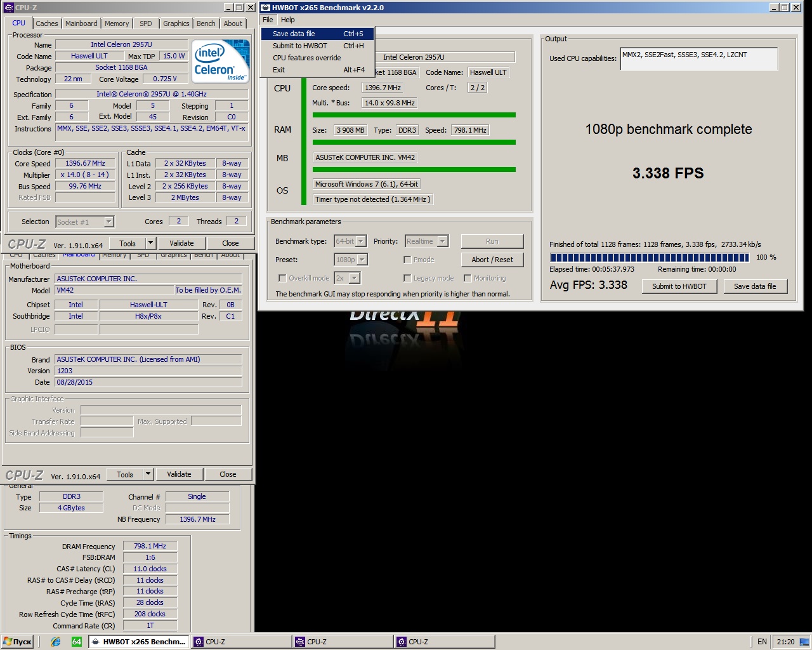Open the Selection Socket #1 dropdown
812x650 pixels.
pyautogui.click(x=108, y=222)
